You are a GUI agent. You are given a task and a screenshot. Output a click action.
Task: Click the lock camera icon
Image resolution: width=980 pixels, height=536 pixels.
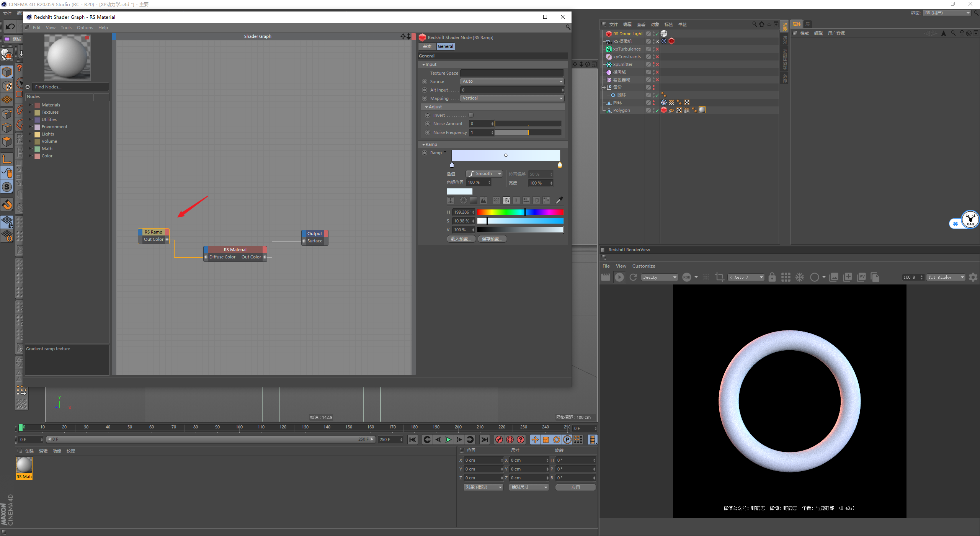(x=772, y=277)
